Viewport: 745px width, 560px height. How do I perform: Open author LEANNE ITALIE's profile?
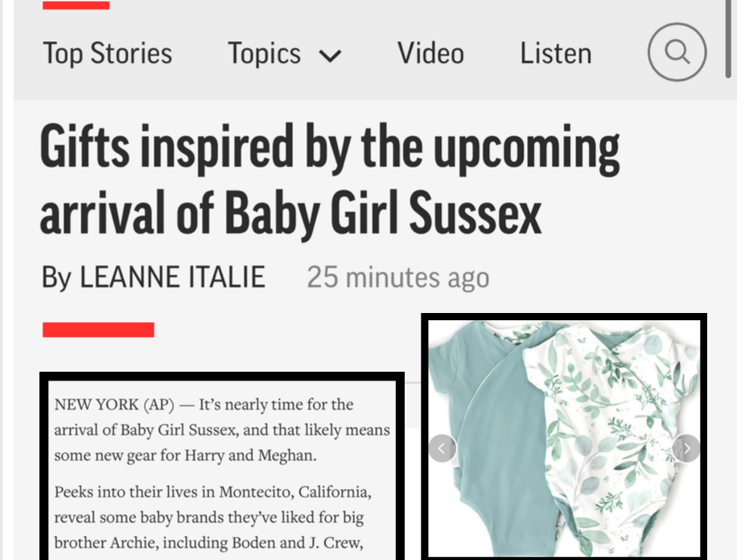point(171,277)
